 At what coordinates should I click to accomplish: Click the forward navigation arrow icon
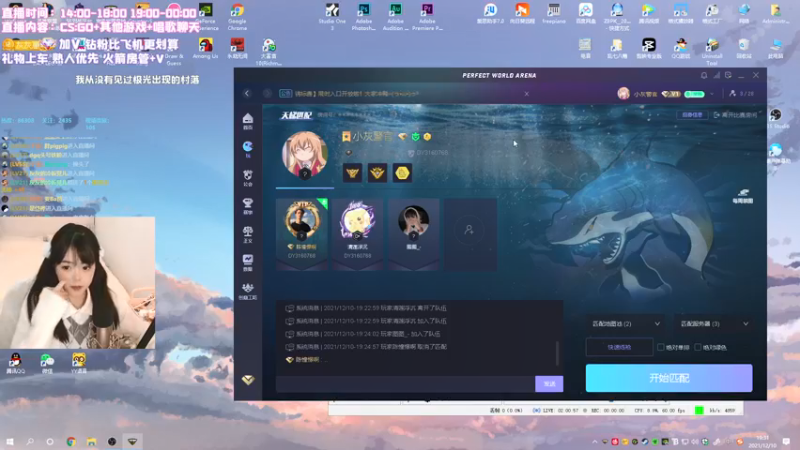[x=267, y=93]
